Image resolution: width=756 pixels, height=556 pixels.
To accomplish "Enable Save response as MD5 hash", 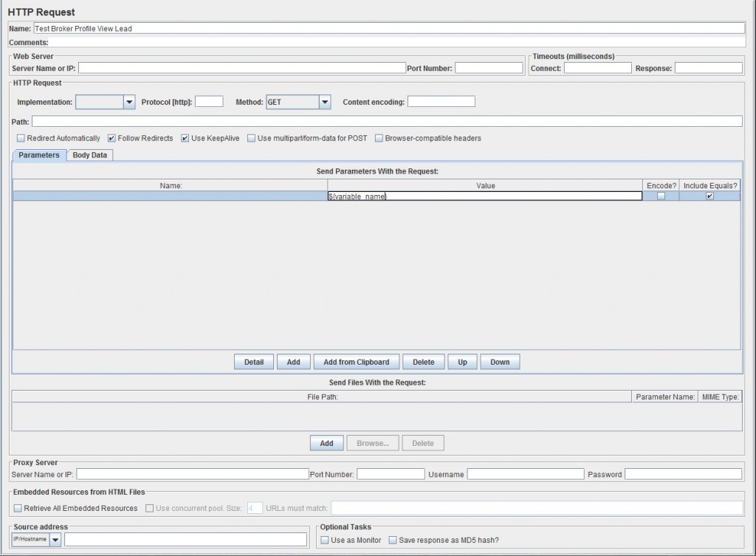I will click(x=393, y=540).
